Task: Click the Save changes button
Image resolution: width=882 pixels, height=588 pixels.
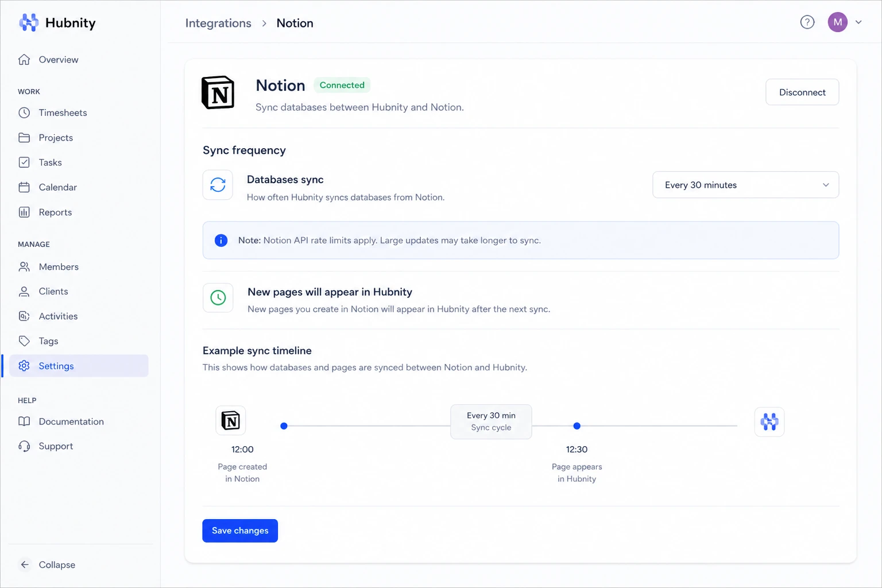Action: coord(240,531)
